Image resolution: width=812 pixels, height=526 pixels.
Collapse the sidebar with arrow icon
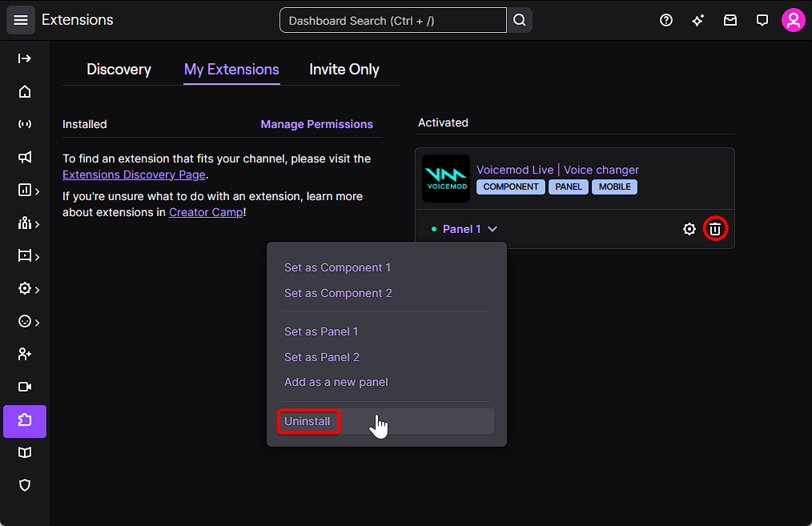[x=25, y=58]
